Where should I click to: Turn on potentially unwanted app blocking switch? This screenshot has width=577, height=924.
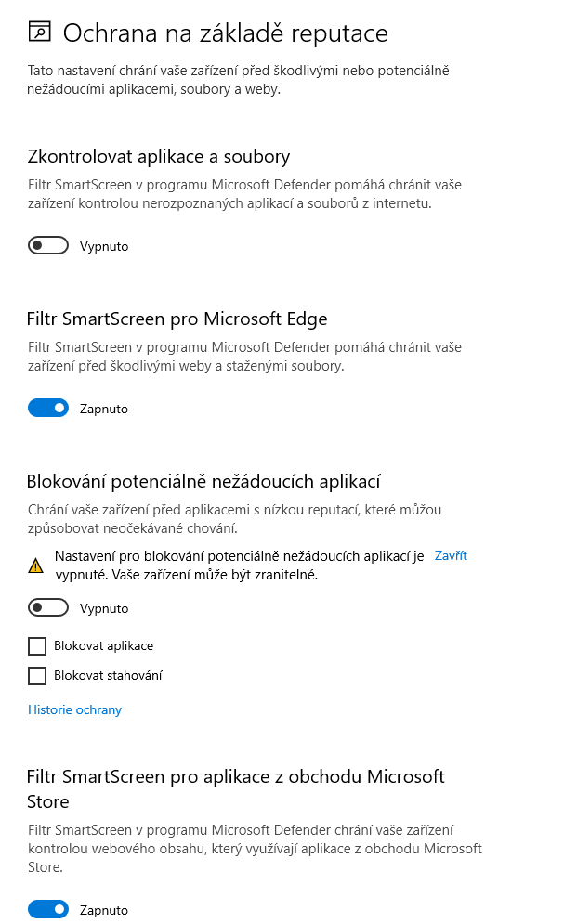click(48, 608)
